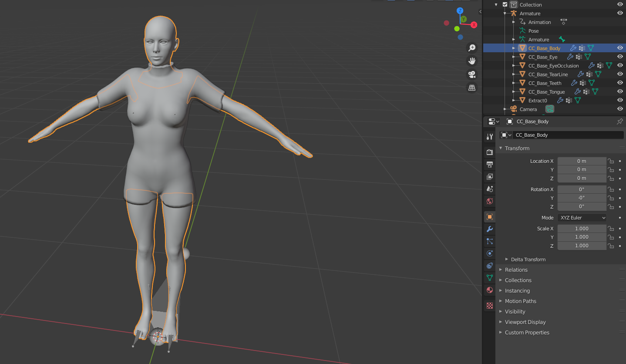Select CC_Base_EyeOcclusion in the outliner
Screen dimensions: 626x364
click(553, 66)
